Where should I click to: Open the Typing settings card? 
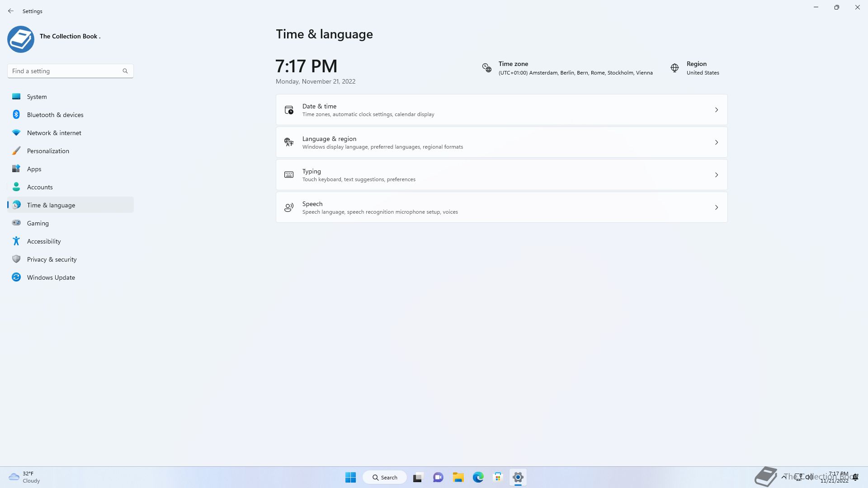[x=502, y=175]
